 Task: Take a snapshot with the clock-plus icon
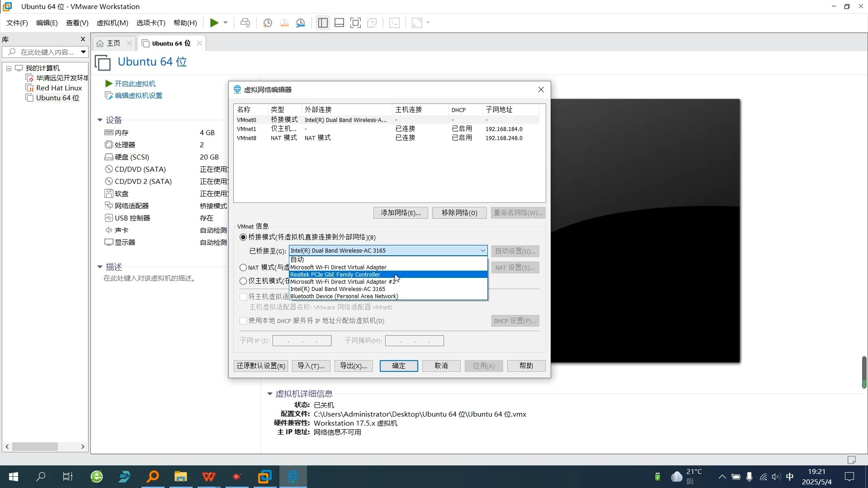point(268,23)
